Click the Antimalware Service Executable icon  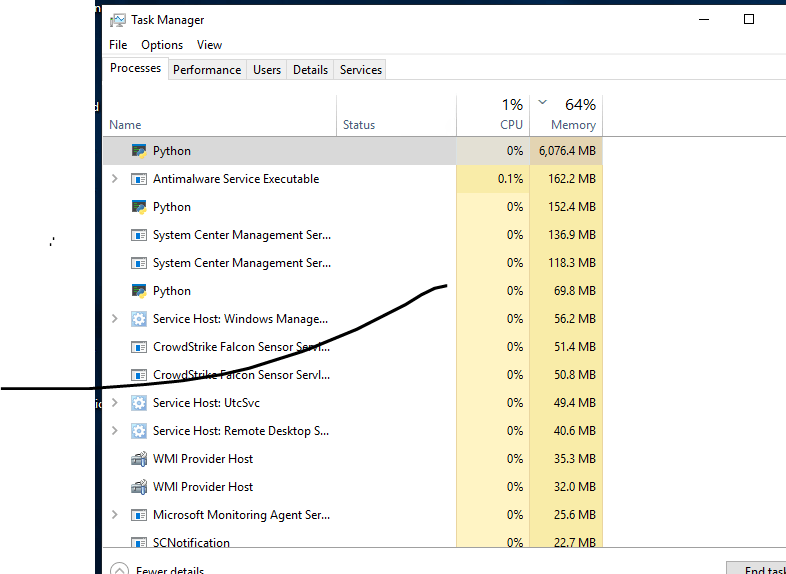coord(139,179)
